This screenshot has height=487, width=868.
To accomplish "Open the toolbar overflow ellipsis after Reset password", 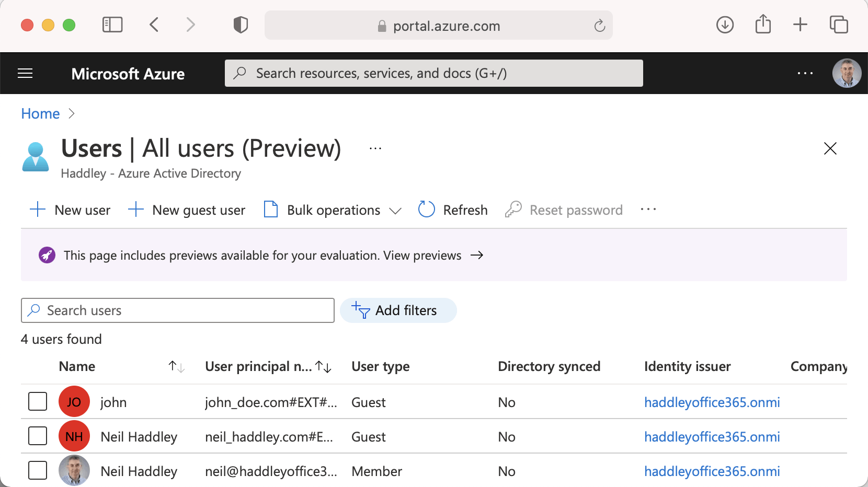I will [648, 210].
